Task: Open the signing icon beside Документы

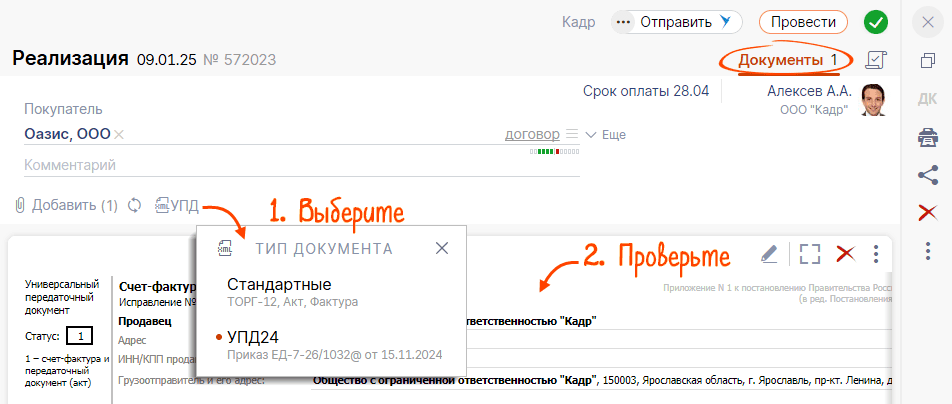Action: [877, 60]
